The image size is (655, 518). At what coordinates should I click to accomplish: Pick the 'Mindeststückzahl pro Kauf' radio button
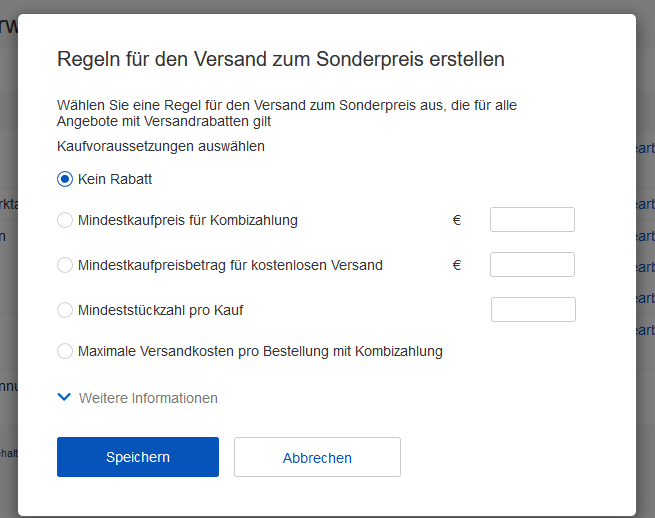(x=65, y=310)
